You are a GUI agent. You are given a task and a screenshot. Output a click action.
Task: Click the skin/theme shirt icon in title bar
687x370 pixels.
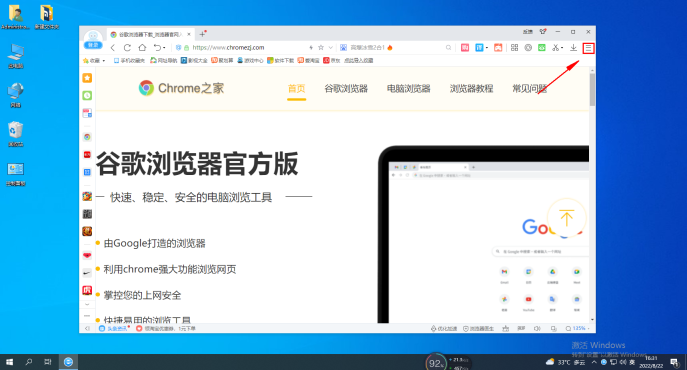[x=543, y=32]
